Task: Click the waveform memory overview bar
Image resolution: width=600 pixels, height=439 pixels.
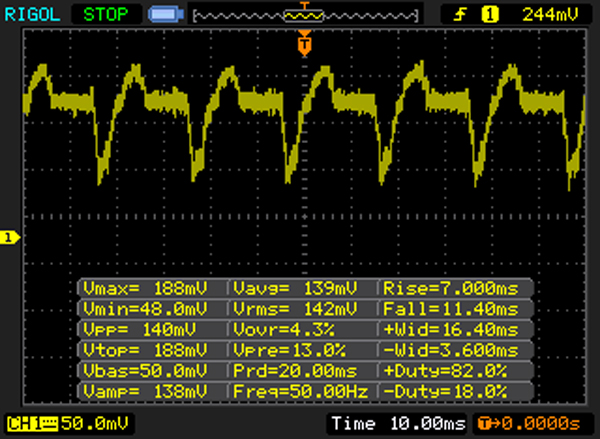Action: [305, 16]
